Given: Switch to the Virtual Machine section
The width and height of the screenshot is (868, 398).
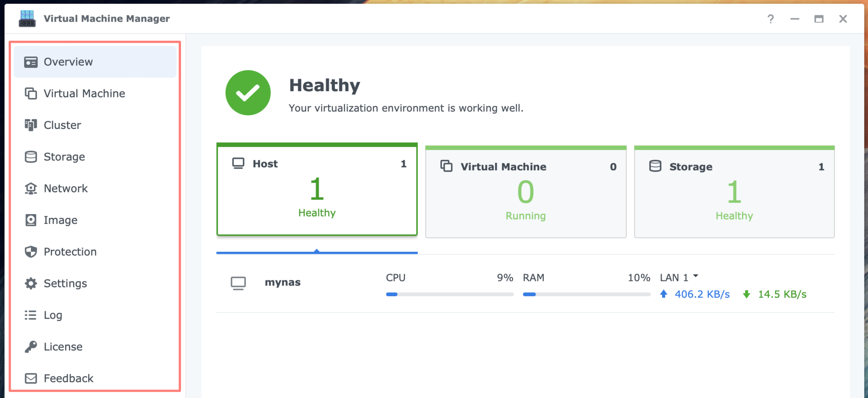Looking at the screenshot, I should click(83, 93).
